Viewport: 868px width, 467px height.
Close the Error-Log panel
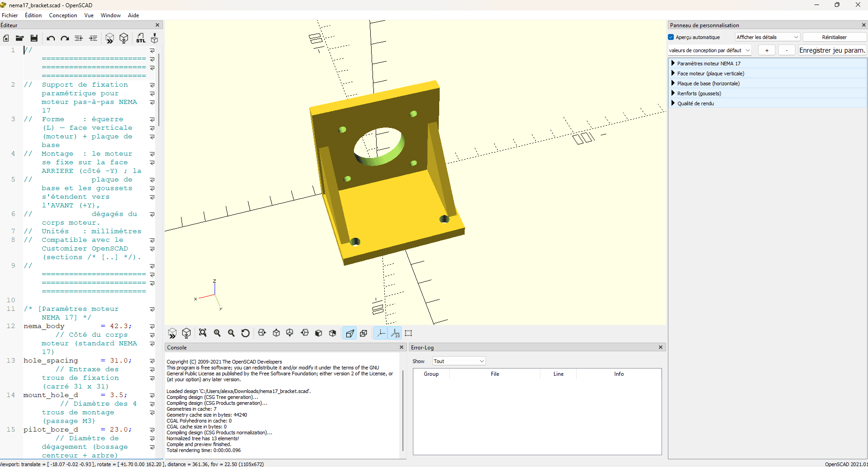[661, 347]
